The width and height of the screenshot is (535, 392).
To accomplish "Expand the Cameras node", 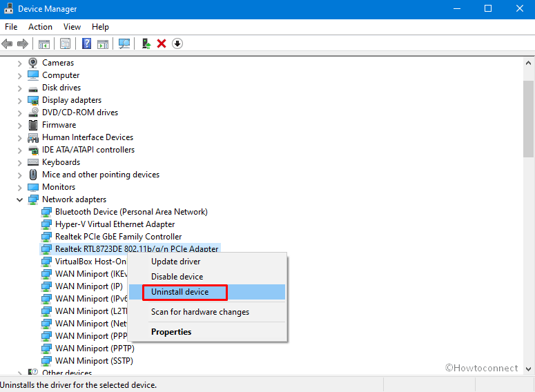I will pyautogui.click(x=20, y=63).
